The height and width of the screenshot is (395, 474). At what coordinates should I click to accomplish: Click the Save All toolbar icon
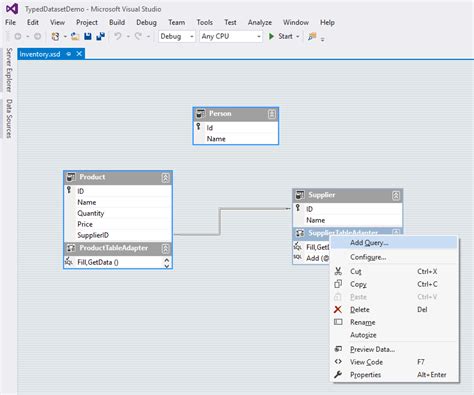(100, 36)
